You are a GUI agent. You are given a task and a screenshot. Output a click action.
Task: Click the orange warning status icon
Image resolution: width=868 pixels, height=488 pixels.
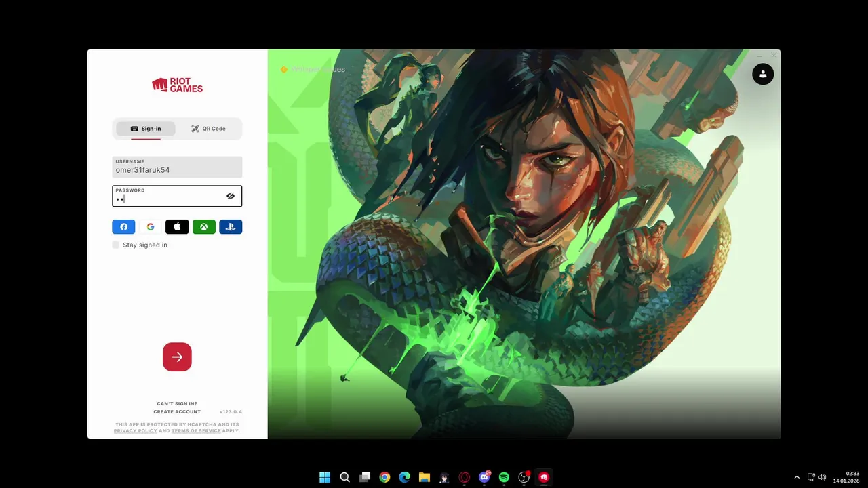coord(284,69)
